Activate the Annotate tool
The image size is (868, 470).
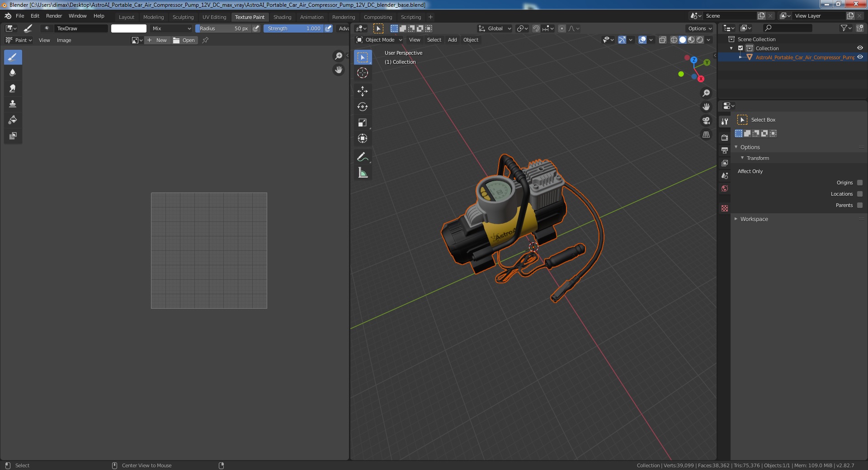(363, 157)
